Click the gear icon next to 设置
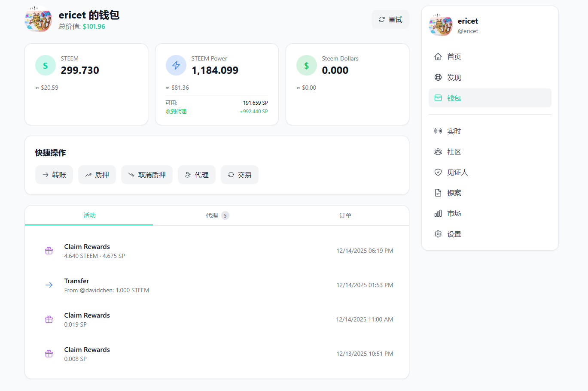588x391 pixels. click(438, 234)
